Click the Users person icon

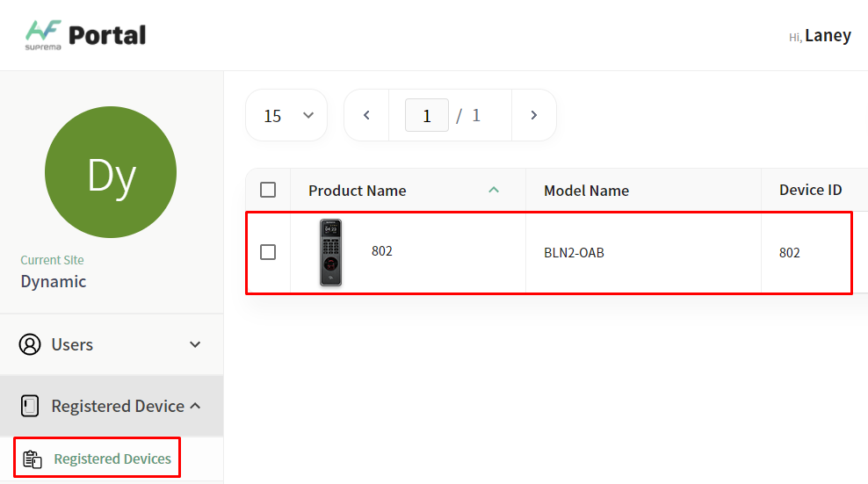click(30, 344)
